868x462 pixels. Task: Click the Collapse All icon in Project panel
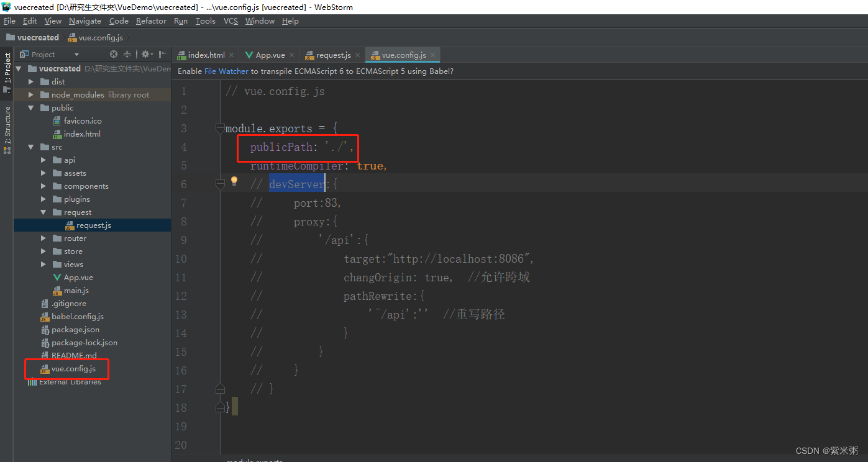(127, 55)
